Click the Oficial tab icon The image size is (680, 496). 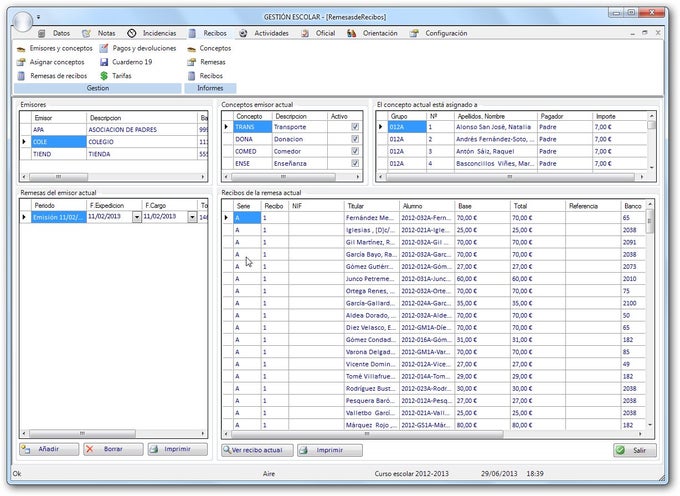click(x=305, y=33)
